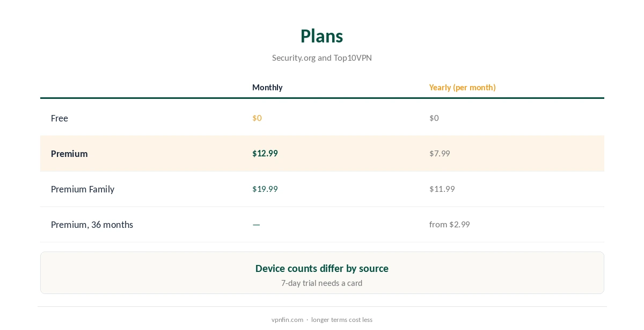Click the Premium monthly price $12.99
The width and height of the screenshot is (644, 330).
coord(265,153)
